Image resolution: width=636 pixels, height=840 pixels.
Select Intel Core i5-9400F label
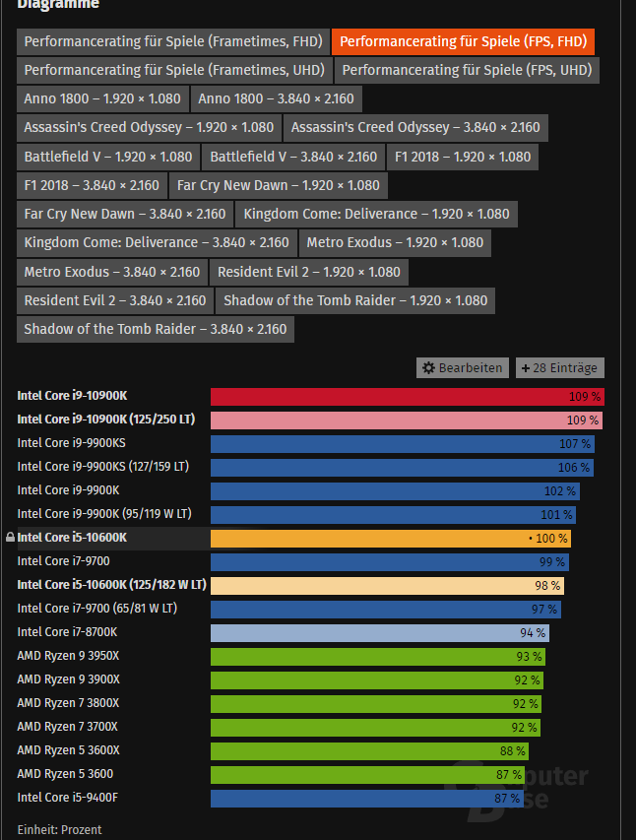pos(68,797)
